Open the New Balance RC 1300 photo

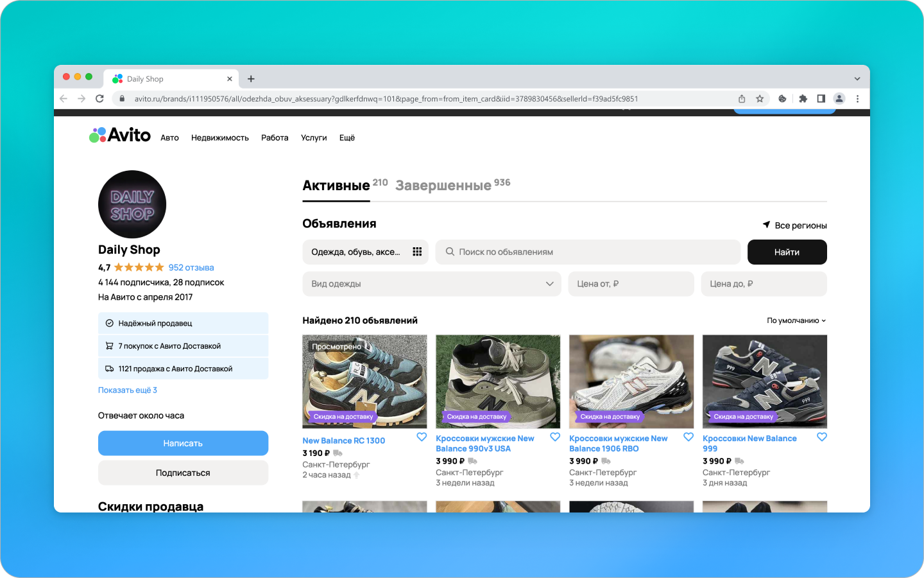(364, 381)
